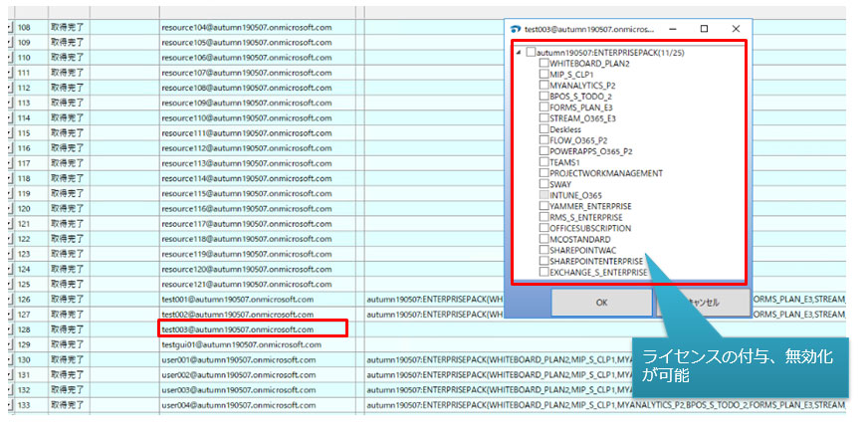Enable the MCOSTANDARD checkbox
The height and width of the screenshot is (434, 868).
click(543, 239)
